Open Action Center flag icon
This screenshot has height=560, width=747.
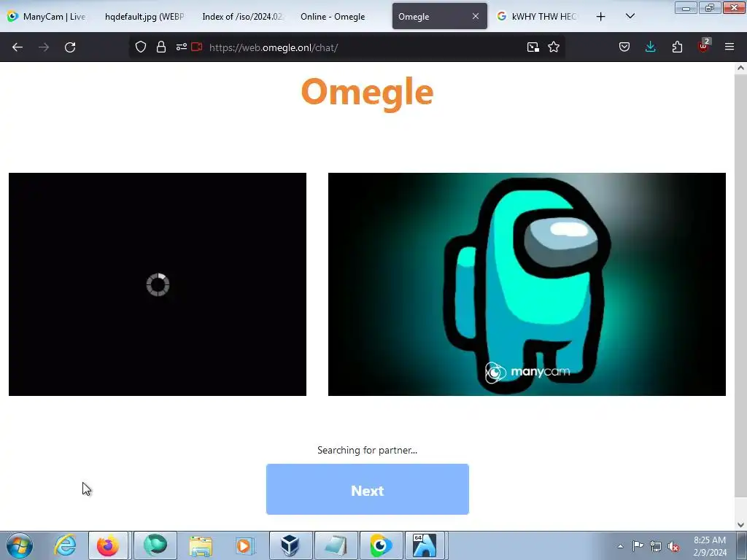[638, 546]
